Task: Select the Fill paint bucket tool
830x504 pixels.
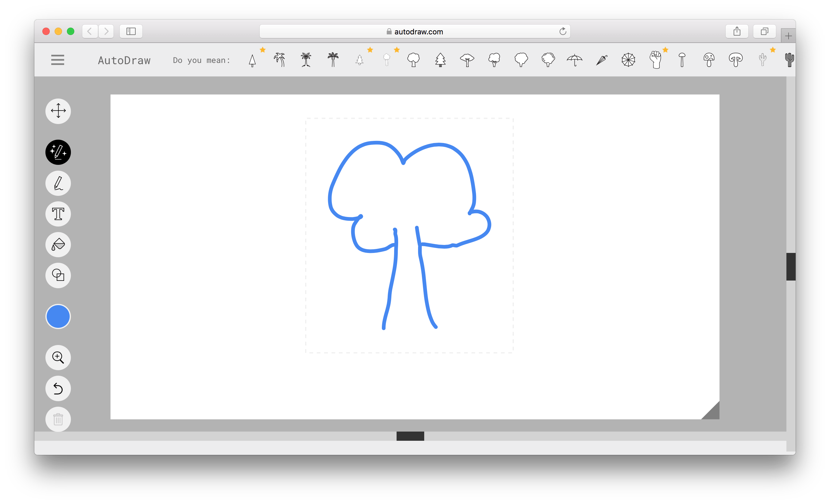Action: (58, 244)
